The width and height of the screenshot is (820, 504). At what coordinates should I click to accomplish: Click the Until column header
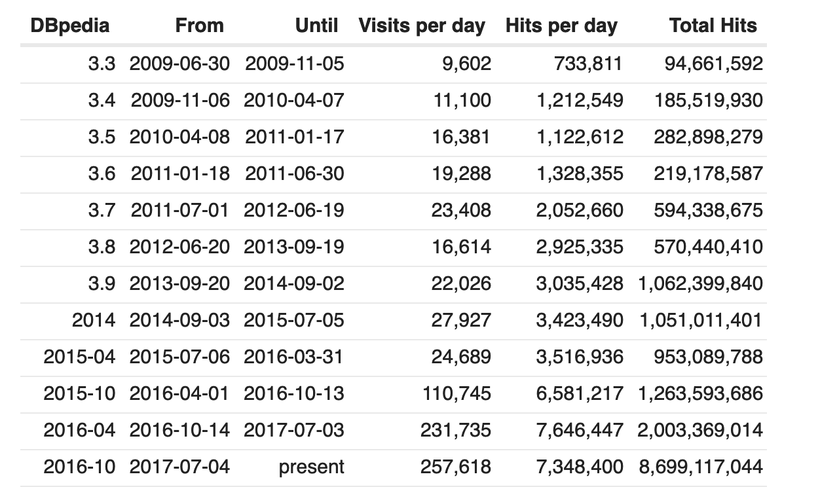[316, 26]
